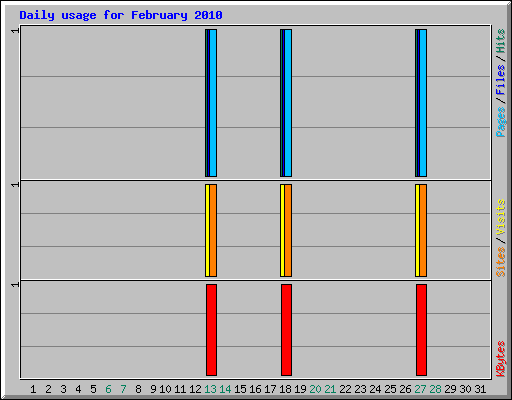Select the yellow Visits bar for day 13
The image size is (512, 400).
(x=207, y=230)
